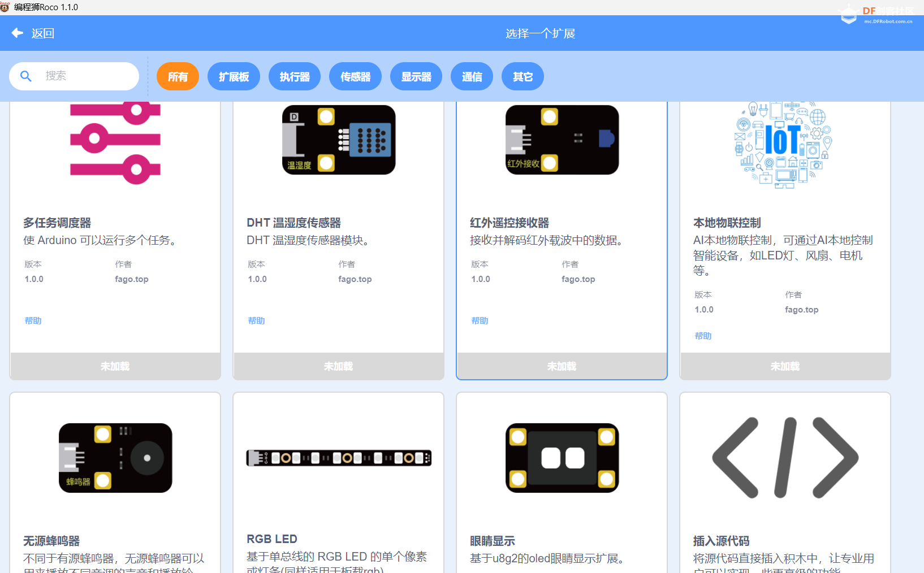Load DHT 温湿度传感器 via 未加载 bar
This screenshot has height=573, width=924.
[339, 366]
